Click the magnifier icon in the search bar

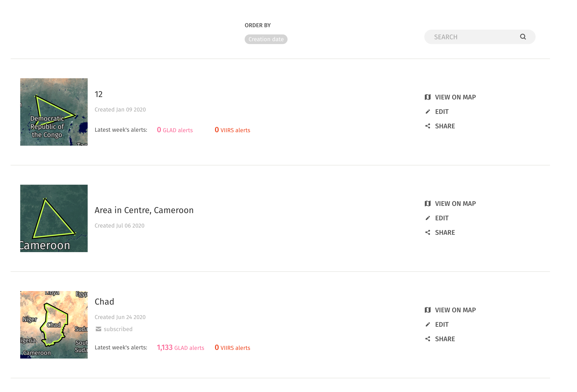523,37
